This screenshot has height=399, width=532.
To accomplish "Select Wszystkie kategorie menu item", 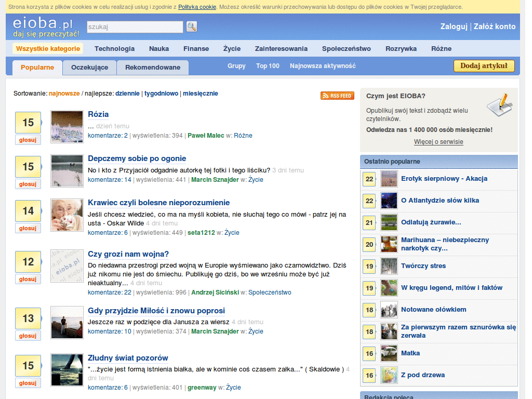I will (48, 48).
